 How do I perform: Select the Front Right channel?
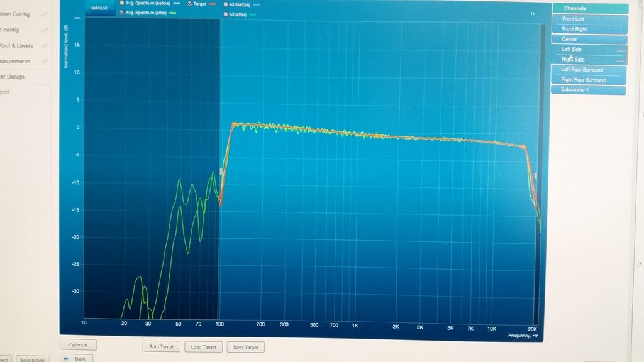(x=589, y=29)
